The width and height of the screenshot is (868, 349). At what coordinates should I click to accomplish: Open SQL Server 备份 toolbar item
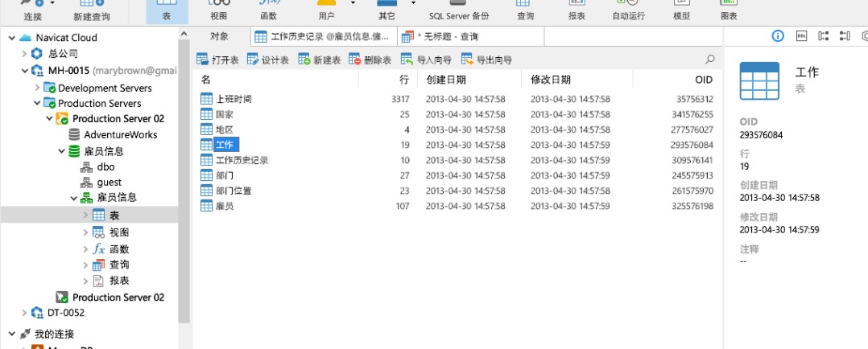[459, 10]
